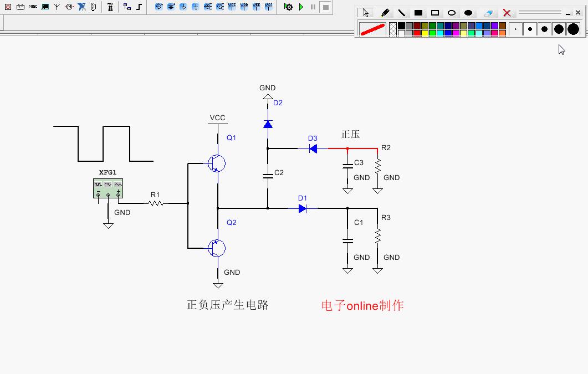Start simulation with the green Run arrow
Viewport: 588px width, 374px height.
pos(301,7)
